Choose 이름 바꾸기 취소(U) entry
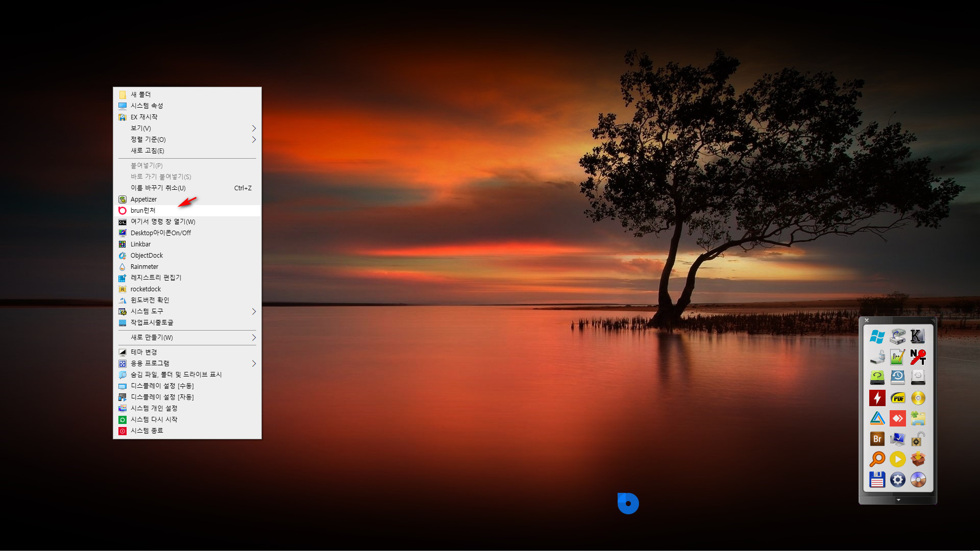The width and height of the screenshot is (980, 551). pos(187,188)
